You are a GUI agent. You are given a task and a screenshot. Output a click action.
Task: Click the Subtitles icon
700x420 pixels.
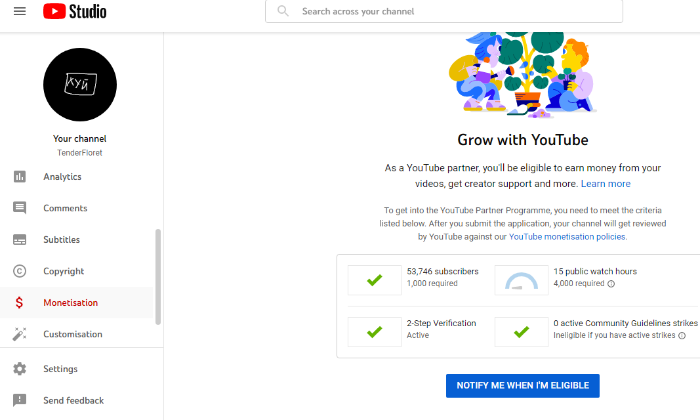(20, 240)
